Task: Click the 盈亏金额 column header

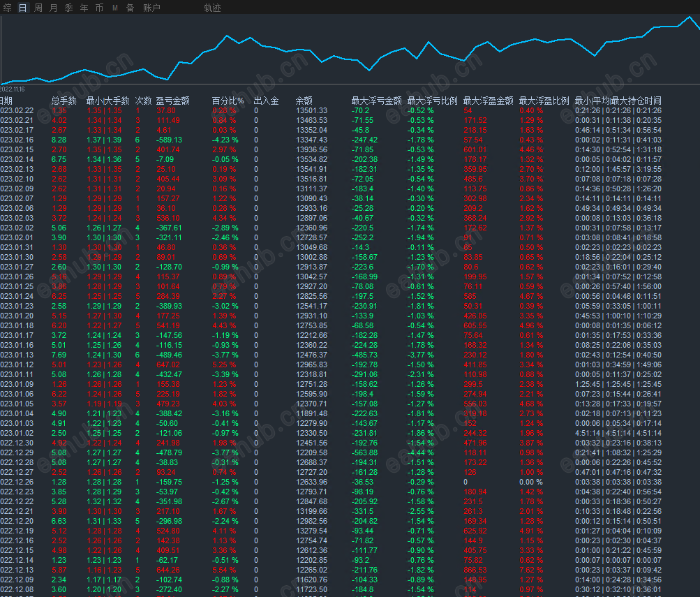Action: [x=172, y=101]
